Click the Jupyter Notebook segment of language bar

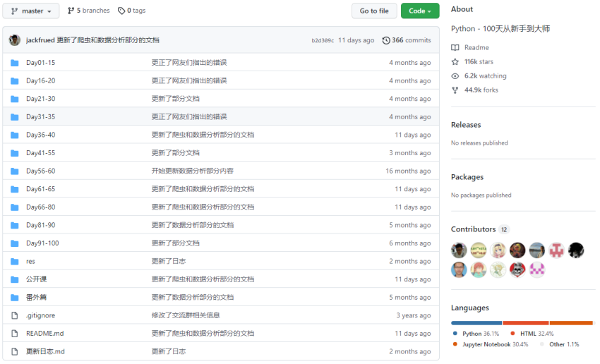(571, 323)
